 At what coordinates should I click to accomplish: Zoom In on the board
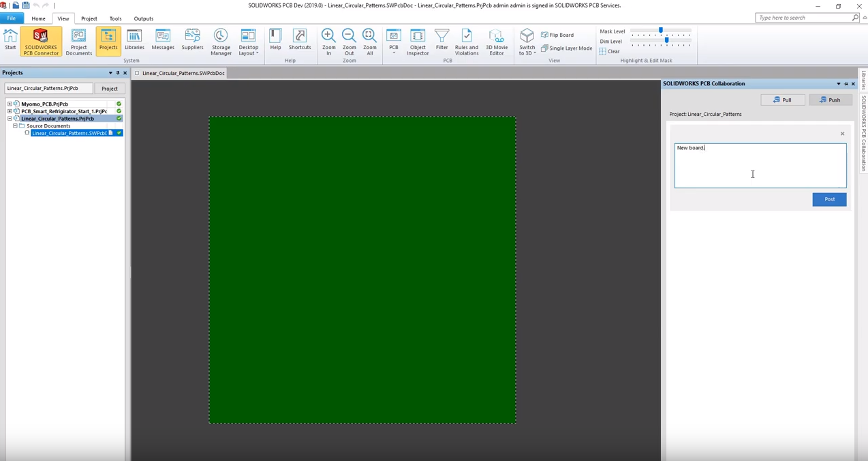pos(328,42)
